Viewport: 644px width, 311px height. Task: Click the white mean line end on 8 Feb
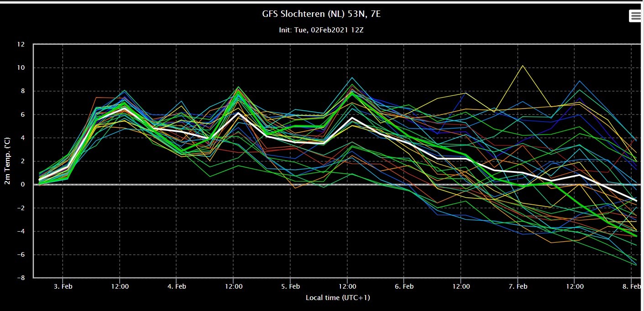tap(637, 201)
